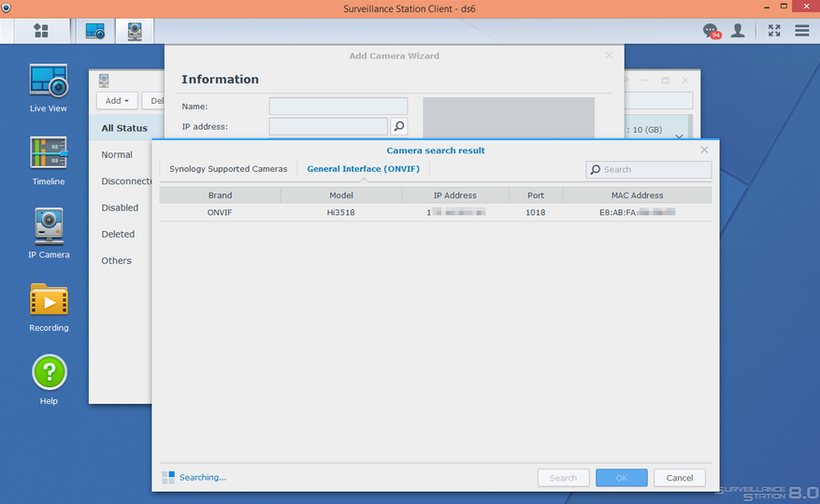
Task: Select Others status filter
Action: [117, 260]
